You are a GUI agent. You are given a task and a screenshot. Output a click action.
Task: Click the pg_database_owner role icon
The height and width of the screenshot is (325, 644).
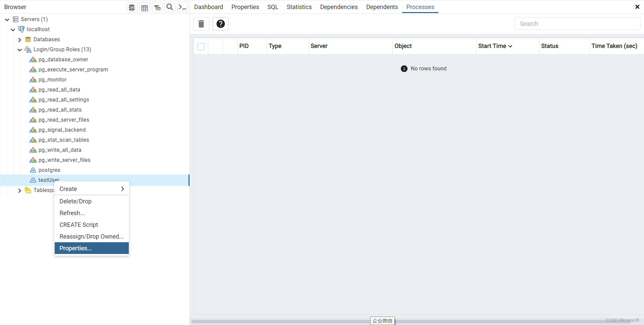33,59
